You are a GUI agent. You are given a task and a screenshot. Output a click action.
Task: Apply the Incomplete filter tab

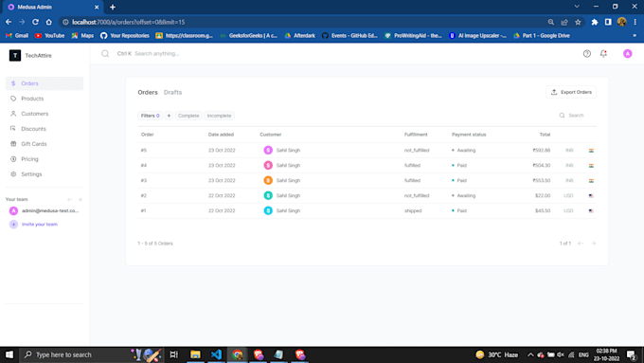[x=219, y=116]
